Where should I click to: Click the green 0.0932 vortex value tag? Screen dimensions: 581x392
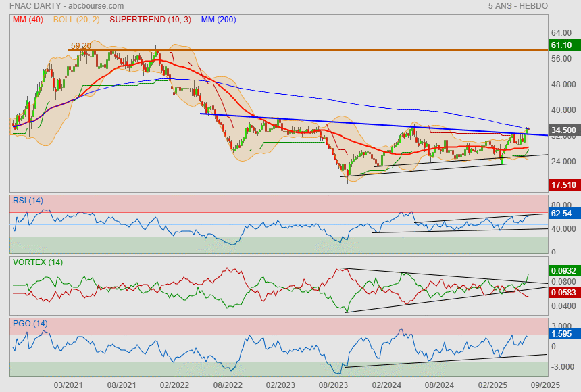[563, 270]
